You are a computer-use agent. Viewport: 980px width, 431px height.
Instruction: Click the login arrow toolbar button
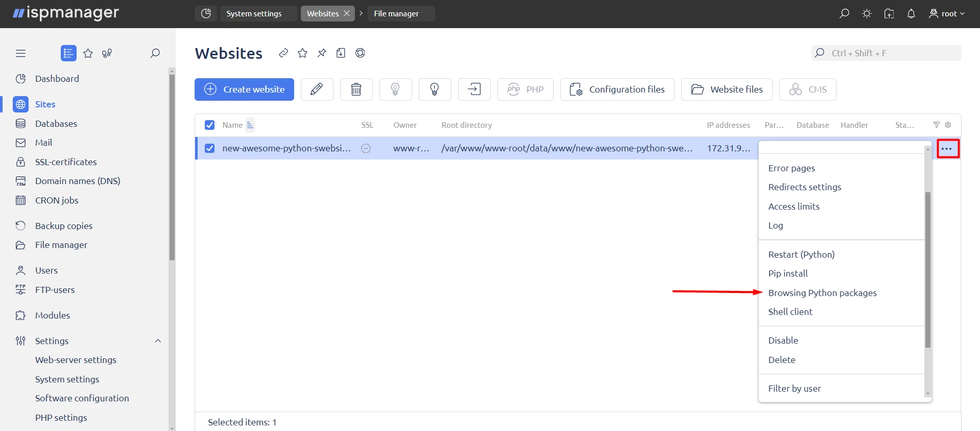[474, 89]
